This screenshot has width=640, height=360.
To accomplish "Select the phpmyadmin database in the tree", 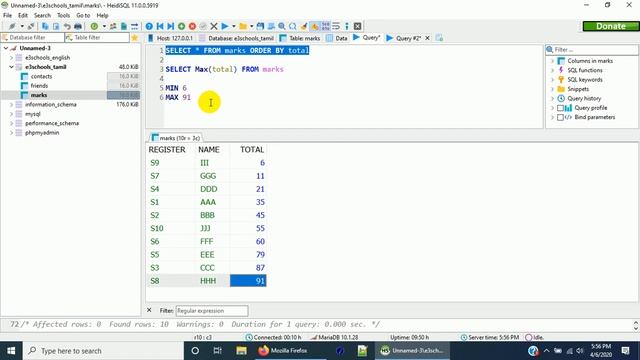I will pyautogui.click(x=42, y=133).
